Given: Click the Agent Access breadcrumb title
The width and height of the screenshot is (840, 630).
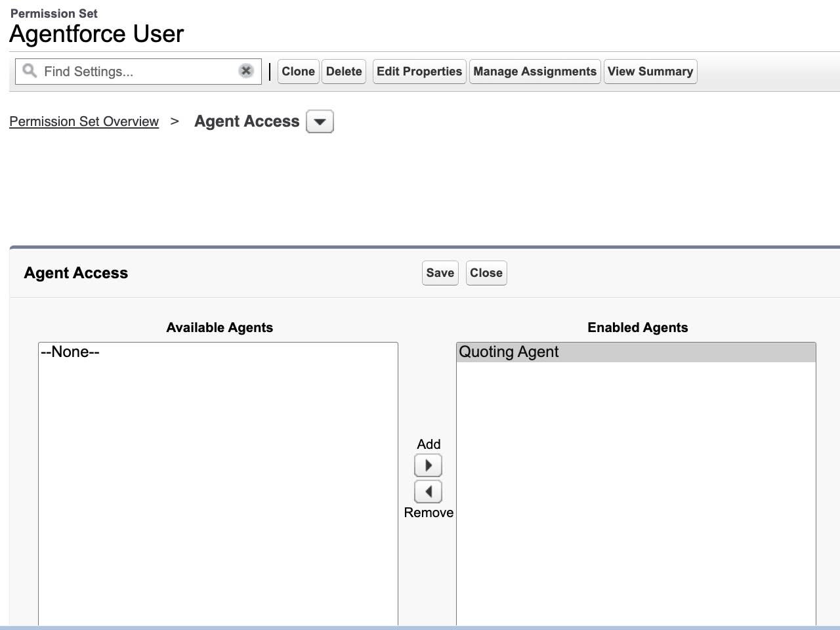Looking at the screenshot, I should [x=247, y=121].
